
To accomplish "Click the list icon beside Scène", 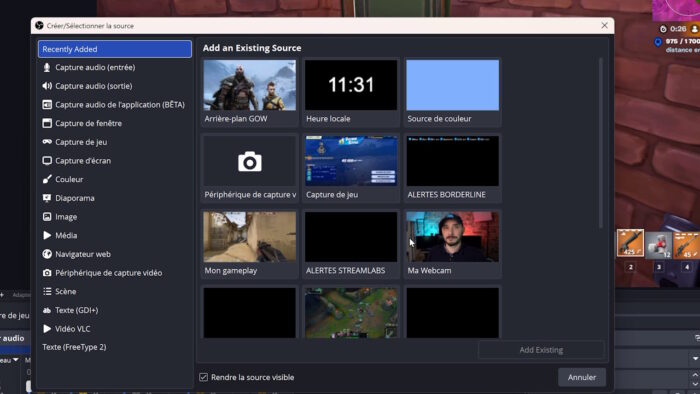I will [47, 291].
